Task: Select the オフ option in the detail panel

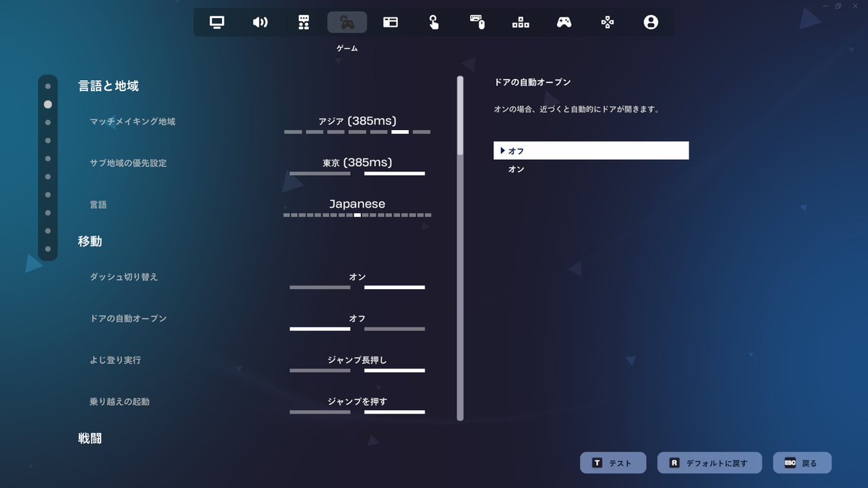Action: 591,150
